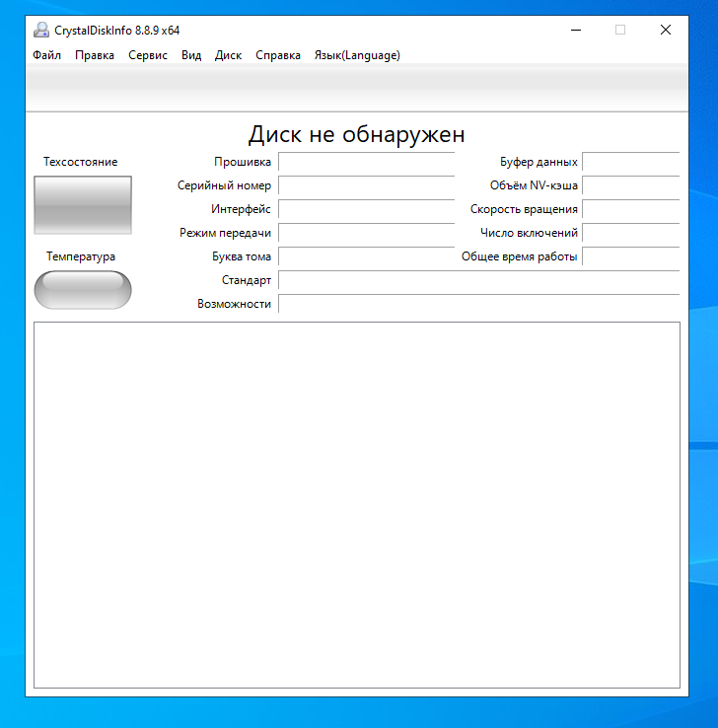718x728 pixels.
Task: Open the Правка menu
Action: 95,55
